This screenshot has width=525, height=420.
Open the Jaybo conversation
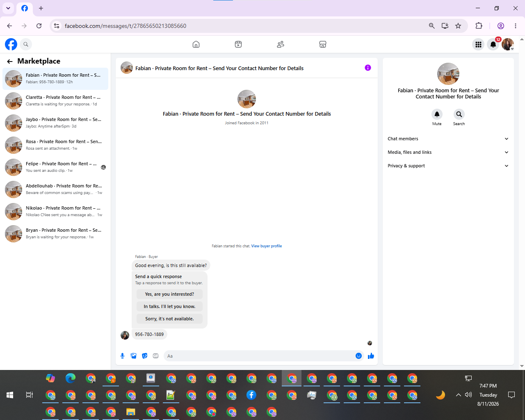click(x=55, y=123)
